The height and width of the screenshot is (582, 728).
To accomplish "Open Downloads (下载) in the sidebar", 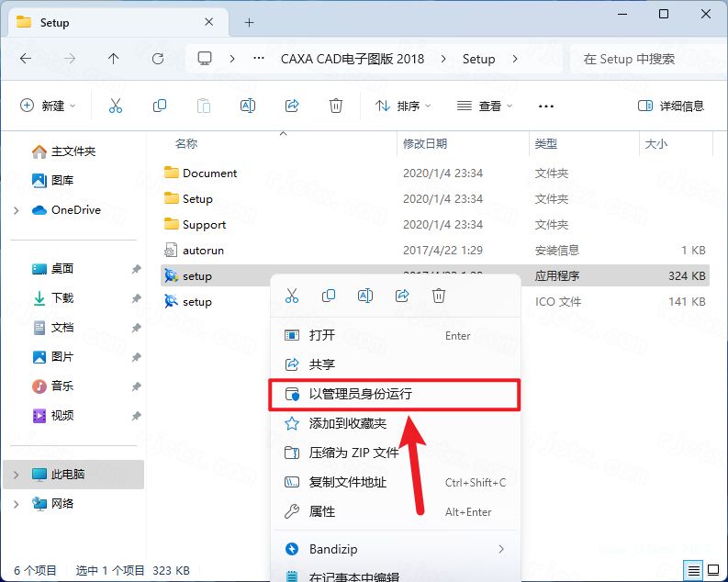I will pyautogui.click(x=52, y=298).
